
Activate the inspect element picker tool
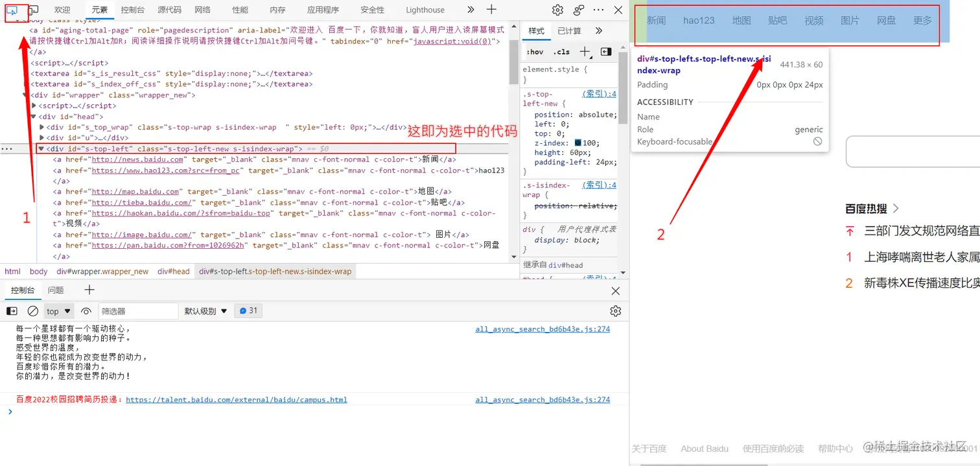[x=12, y=10]
